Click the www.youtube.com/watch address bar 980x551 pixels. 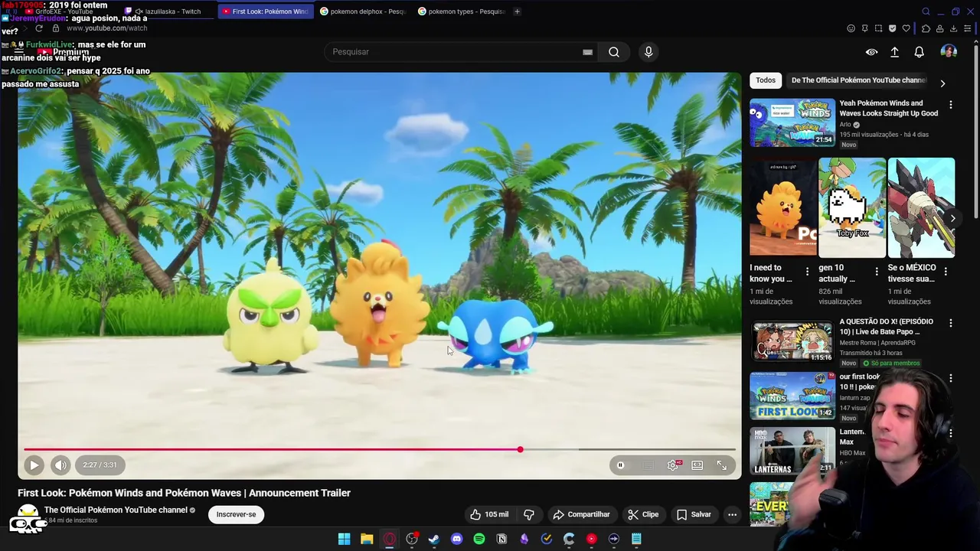tap(107, 28)
